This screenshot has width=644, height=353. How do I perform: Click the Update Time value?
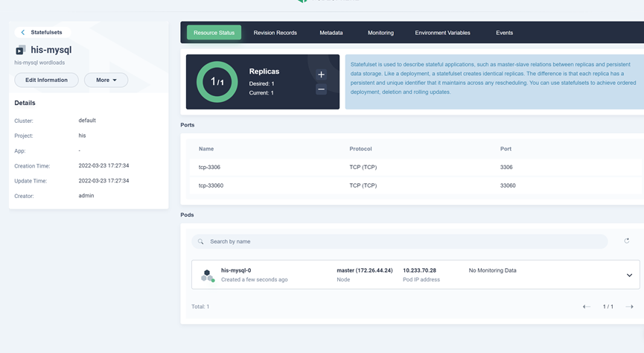[104, 181]
